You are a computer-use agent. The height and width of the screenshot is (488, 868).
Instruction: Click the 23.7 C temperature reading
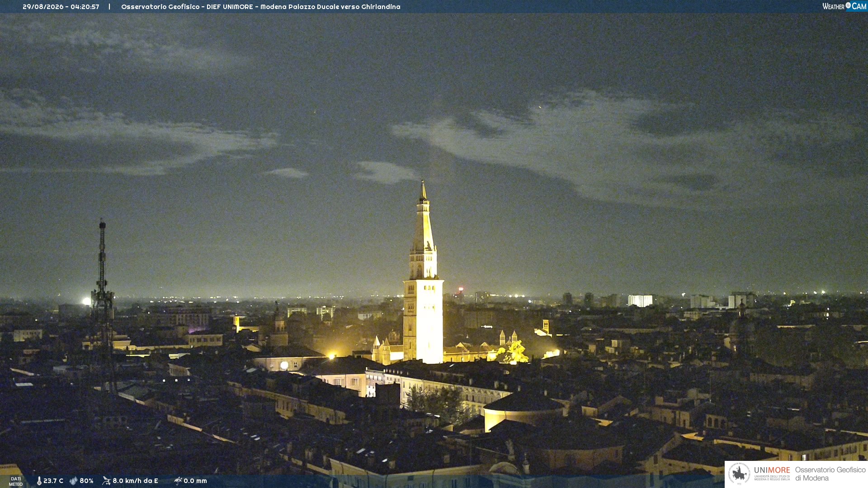53,481
